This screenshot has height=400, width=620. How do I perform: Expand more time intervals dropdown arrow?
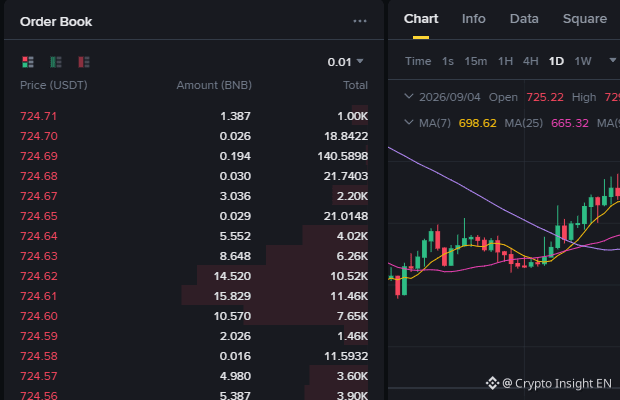pyautogui.click(x=612, y=60)
